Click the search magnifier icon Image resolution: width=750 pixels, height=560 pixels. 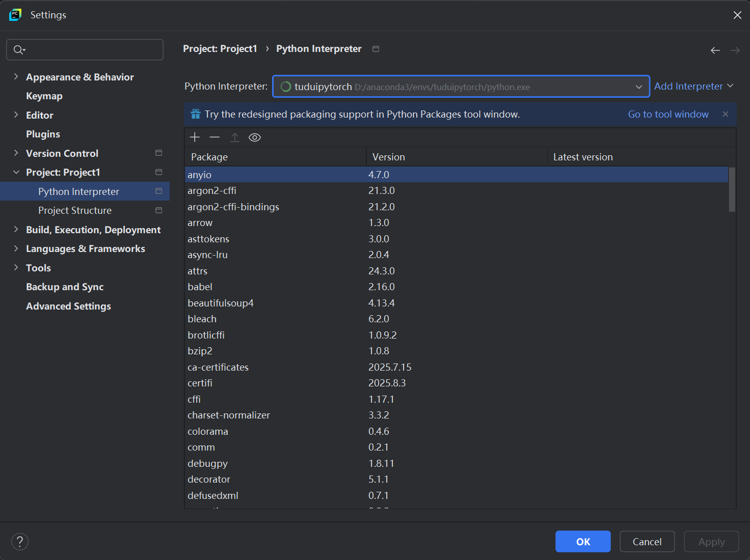coord(19,49)
